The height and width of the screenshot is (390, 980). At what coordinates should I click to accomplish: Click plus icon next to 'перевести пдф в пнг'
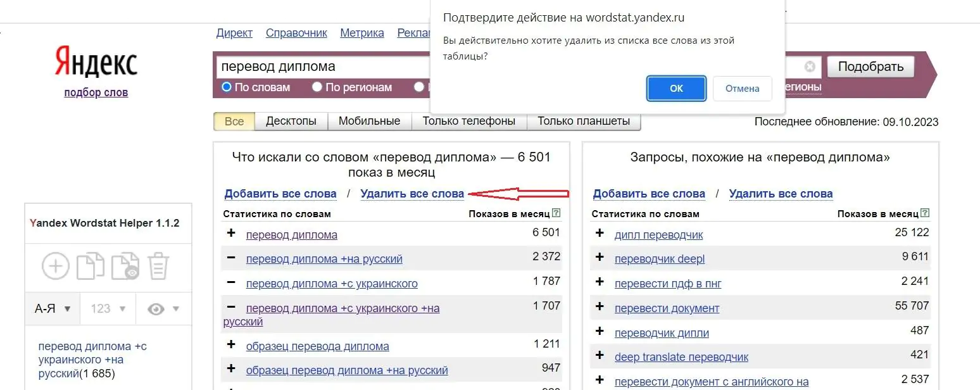(600, 282)
